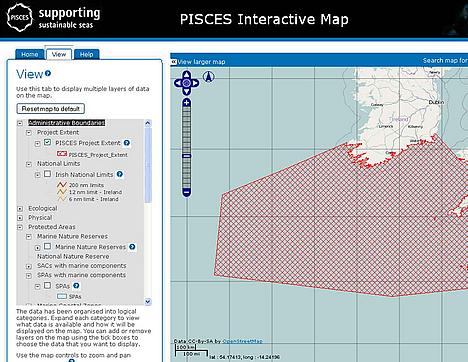Pan the map south with down arrow
This screenshot has height=362, width=468.
click(187, 91)
